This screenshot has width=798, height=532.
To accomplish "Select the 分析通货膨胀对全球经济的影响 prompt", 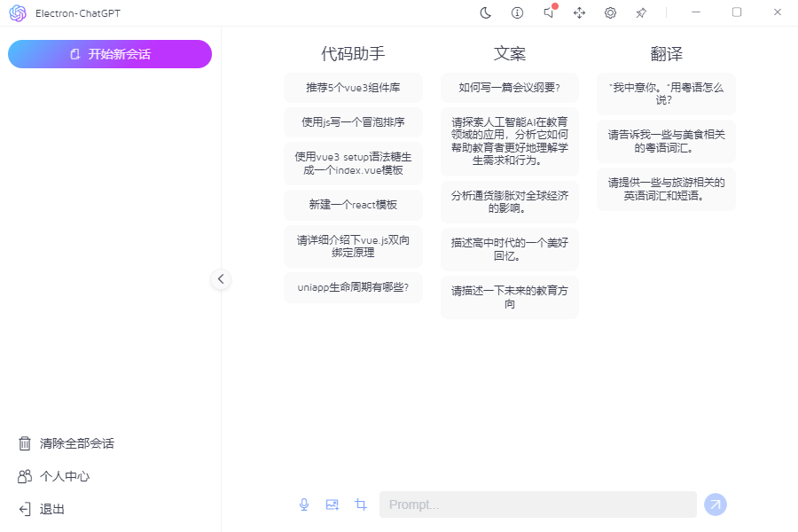I will (x=510, y=202).
